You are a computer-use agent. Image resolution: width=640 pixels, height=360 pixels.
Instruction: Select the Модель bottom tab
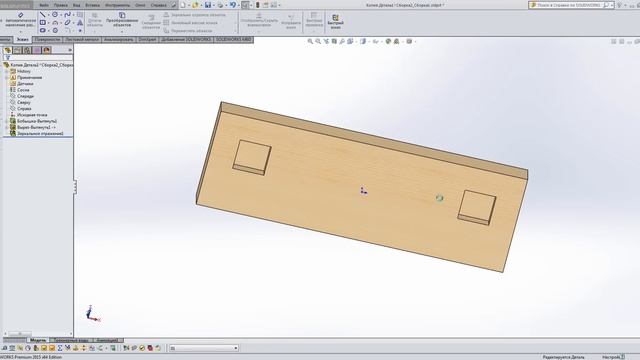click(x=38, y=340)
